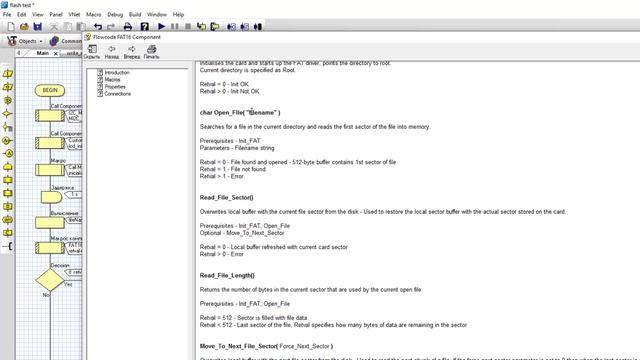Select the Component Macro sidebar icon
This screenshot has width=640, height=360.
[x=7, y=193]
